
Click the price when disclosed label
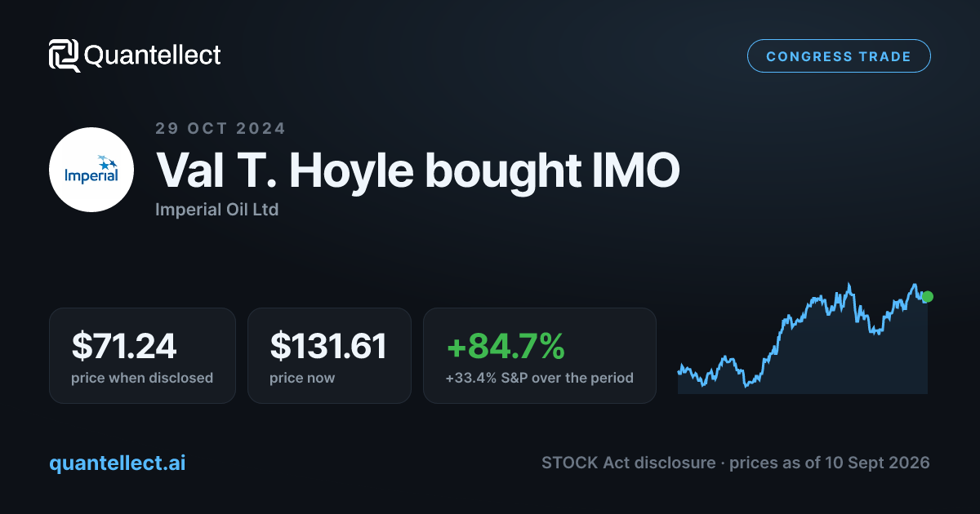click(x=142, y=378)
